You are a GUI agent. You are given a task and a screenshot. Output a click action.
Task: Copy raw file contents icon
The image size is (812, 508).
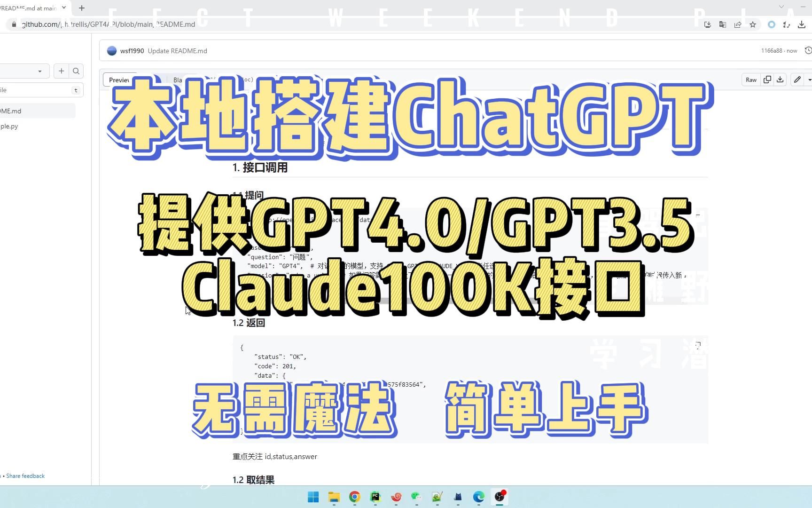767,79
